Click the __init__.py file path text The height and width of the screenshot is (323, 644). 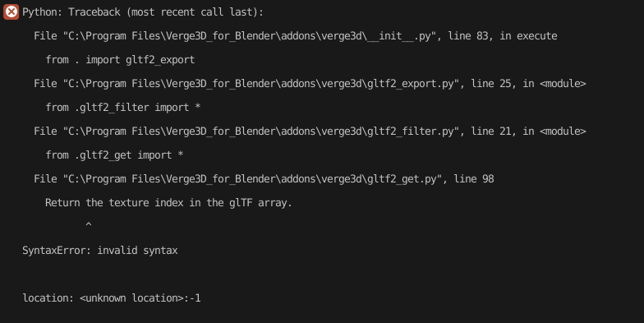249,36
